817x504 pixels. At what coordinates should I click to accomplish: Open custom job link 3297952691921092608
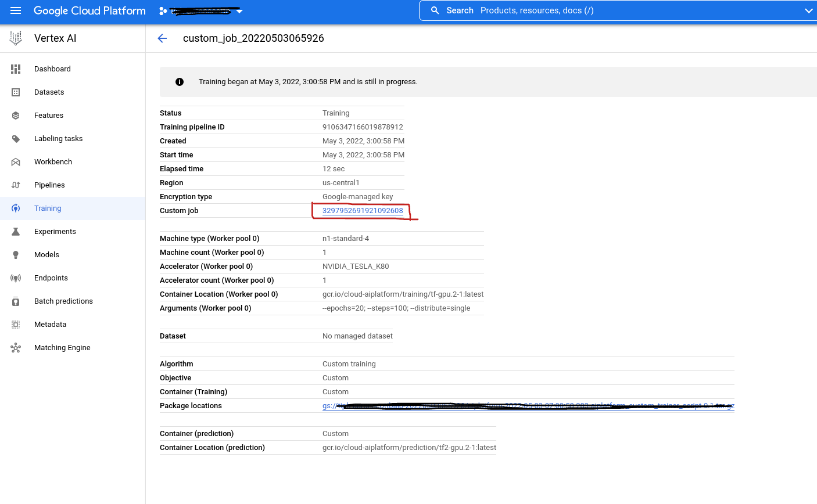(x=363, y=211)
